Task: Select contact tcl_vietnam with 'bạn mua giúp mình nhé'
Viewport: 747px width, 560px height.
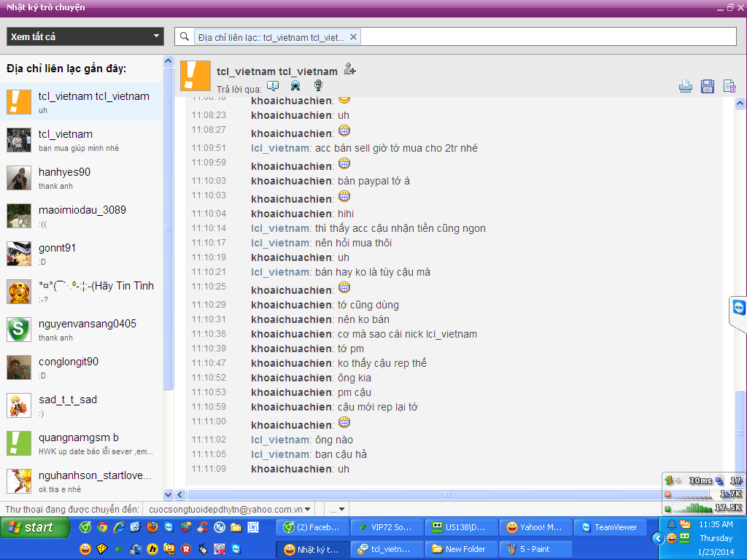Action: pyautogui.click(x=81, y=140)
